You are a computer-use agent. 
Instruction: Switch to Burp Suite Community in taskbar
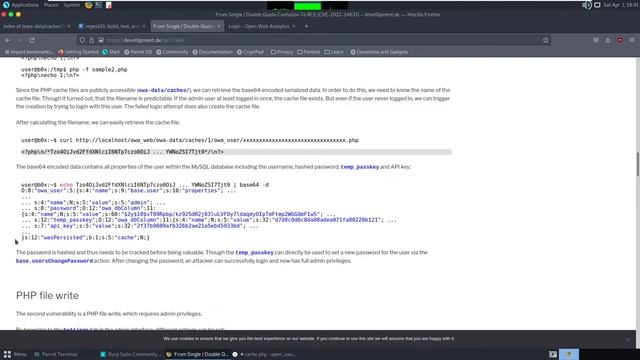131,354
